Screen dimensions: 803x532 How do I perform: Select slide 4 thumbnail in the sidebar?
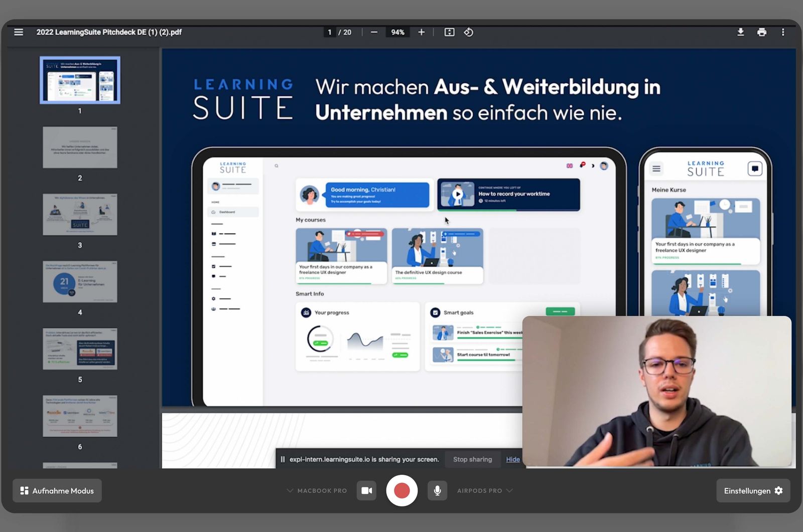click(x=79, y=282)
